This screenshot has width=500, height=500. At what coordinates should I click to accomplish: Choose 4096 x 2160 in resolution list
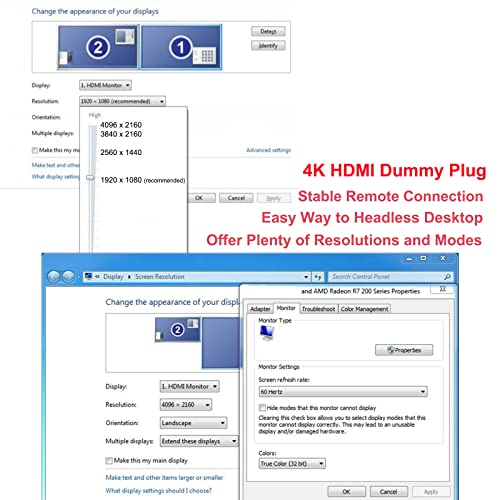click(x=121, y=125)
